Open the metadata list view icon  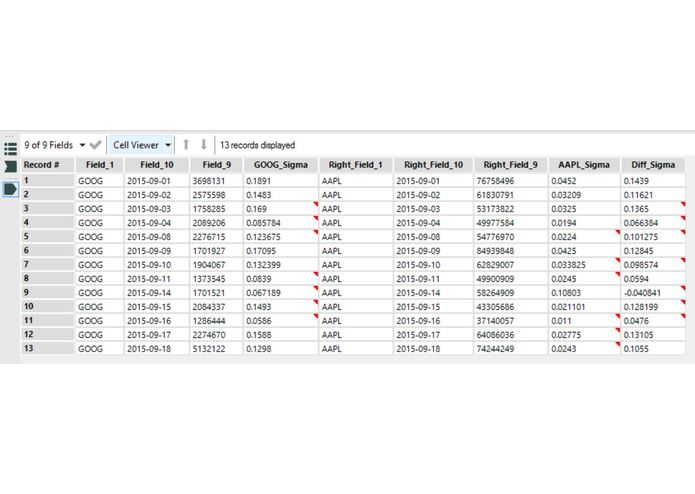(10, 149)
